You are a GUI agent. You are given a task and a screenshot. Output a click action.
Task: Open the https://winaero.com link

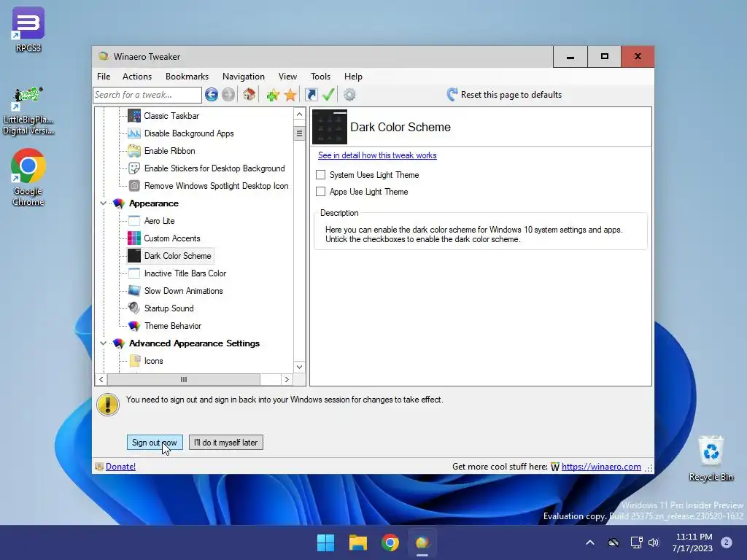coord(601,467)
